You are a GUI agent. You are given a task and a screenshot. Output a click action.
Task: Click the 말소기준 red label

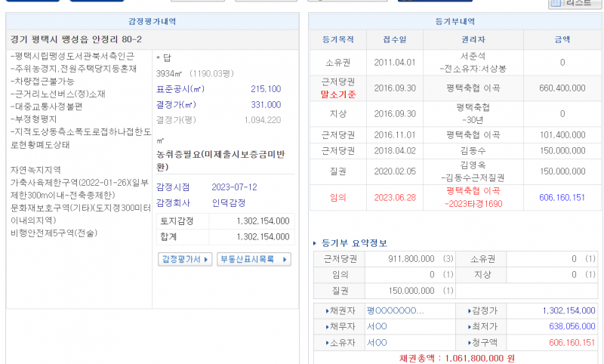click(337, 94)
